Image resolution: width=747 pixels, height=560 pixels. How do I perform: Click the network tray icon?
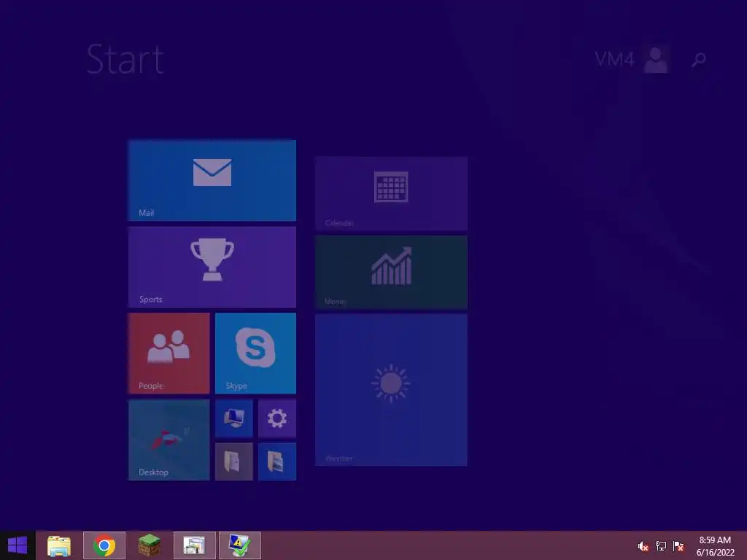click(x=661, y=546)
